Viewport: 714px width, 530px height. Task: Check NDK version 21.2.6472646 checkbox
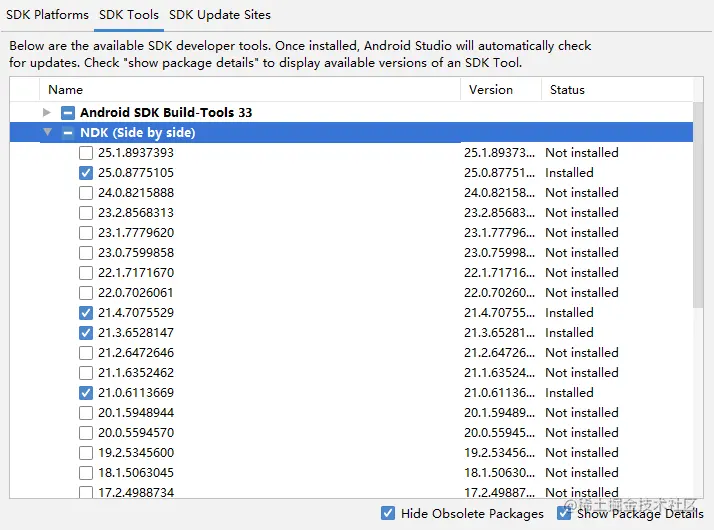click(x=86, y=353)
